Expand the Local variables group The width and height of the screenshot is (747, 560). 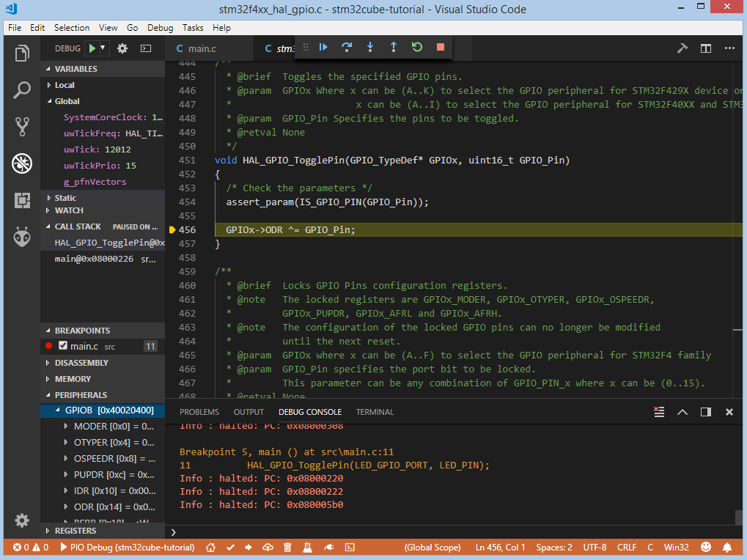[x=103, y=85]
